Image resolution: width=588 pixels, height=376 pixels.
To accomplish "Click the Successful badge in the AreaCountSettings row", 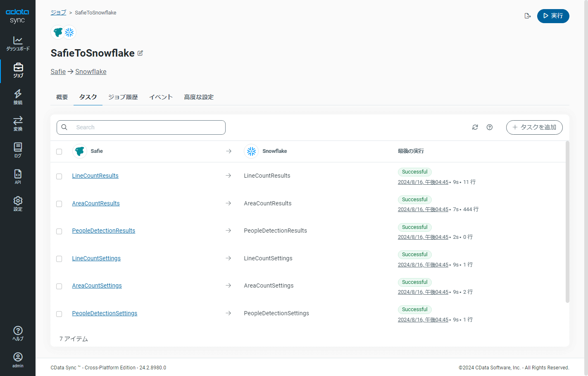I will click(x=415, y=282).
